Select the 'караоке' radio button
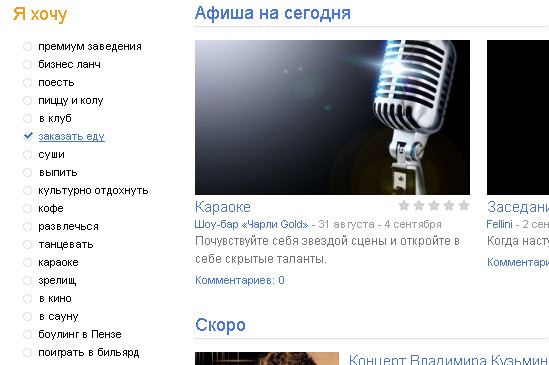The height and width of the screenshot is (365, 549). (27, 262)
